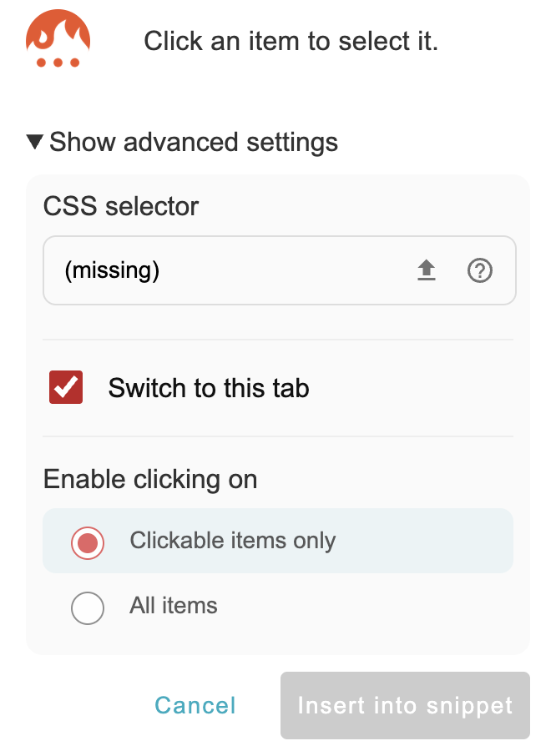Click the "CSS selector" heading label
This screenshot has width=556, height=756.
pos(121,206)
